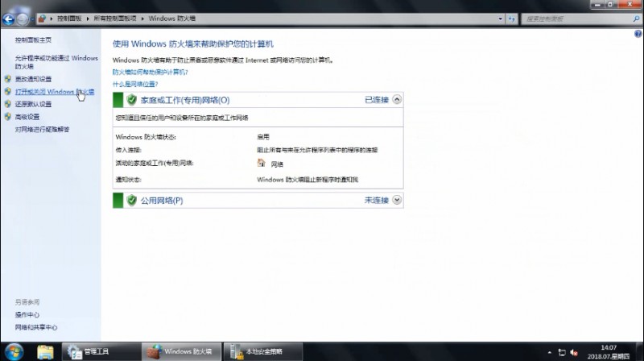
Task: Open 还原默认设置 link
Action: (33, 104)
